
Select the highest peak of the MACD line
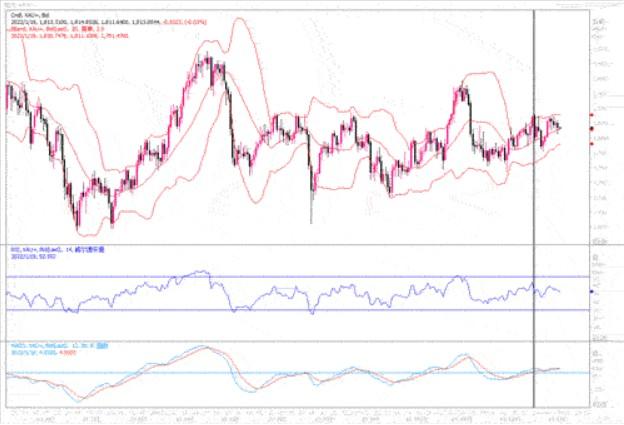coord(205,348)
